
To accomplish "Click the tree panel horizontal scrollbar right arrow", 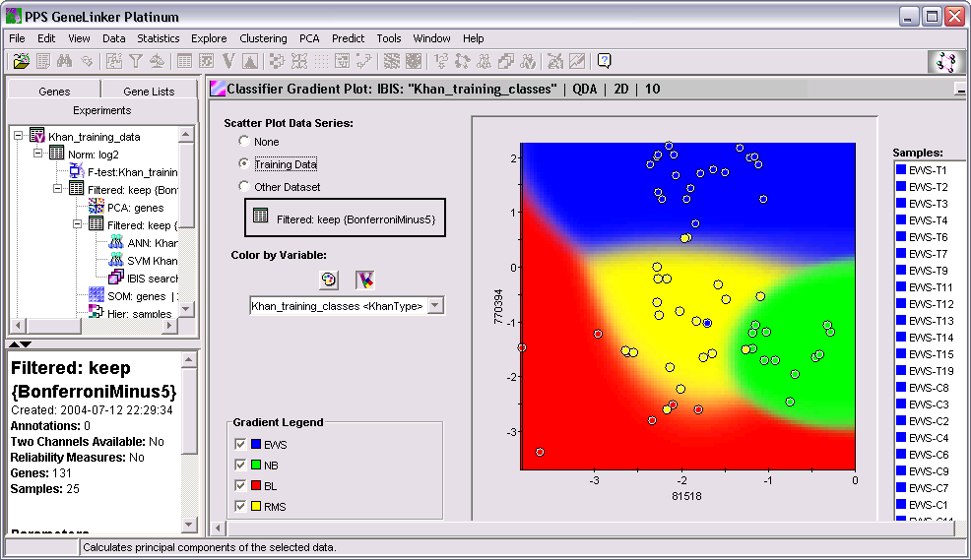I will [x=169, y=325].
